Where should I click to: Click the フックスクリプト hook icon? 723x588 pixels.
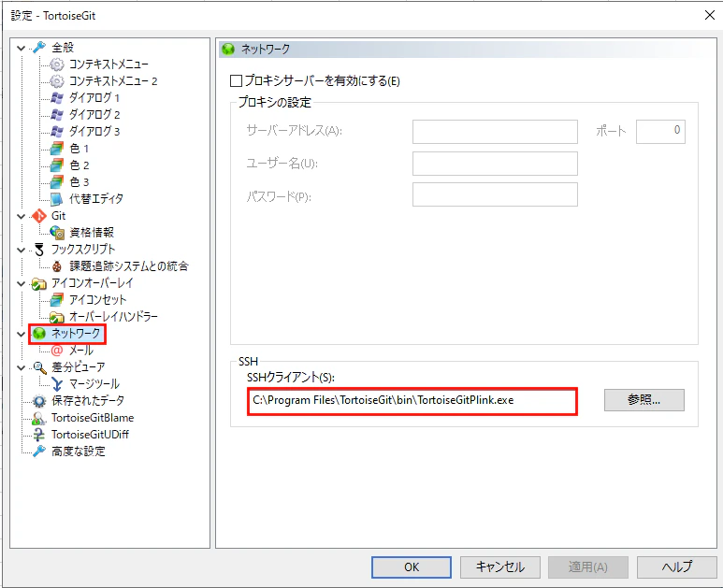click(39, 250)
